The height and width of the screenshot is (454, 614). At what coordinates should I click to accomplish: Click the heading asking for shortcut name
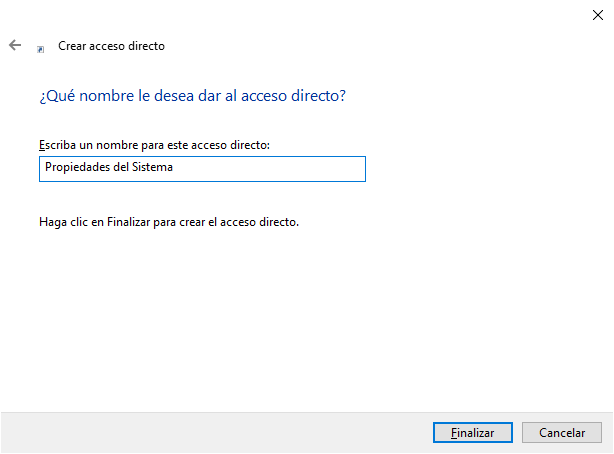tap(192, 96)
